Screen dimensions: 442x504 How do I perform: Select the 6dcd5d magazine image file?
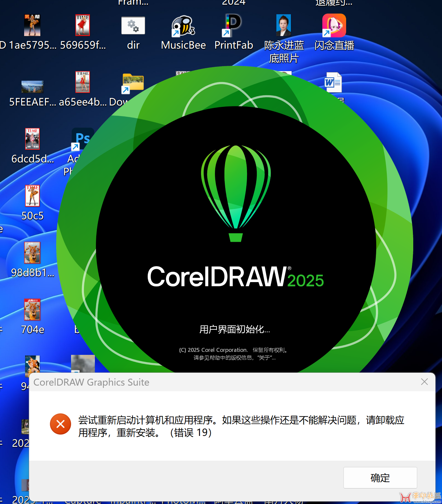tap(32, 140)
